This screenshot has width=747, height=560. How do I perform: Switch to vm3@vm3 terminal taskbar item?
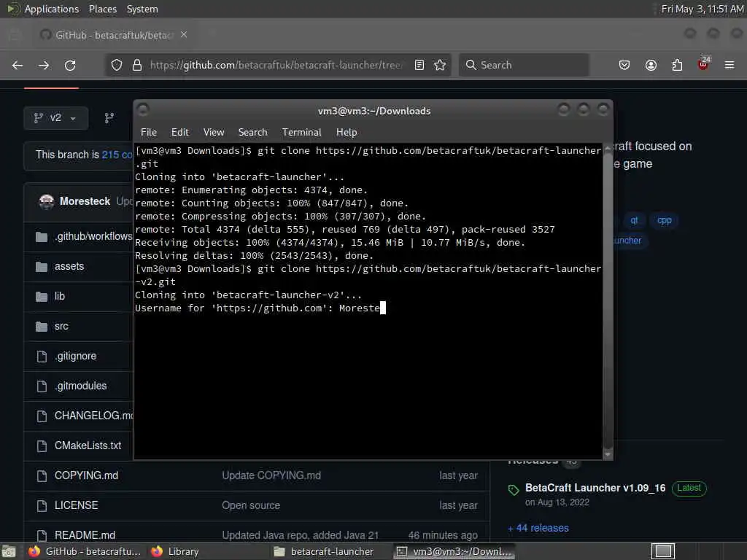454,551
